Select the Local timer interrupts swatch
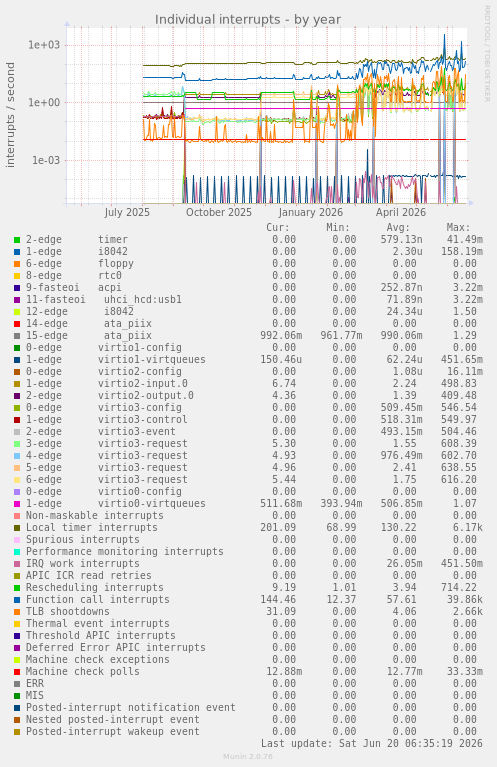Screen dimensions: 497x767 (x=17, y=528)
